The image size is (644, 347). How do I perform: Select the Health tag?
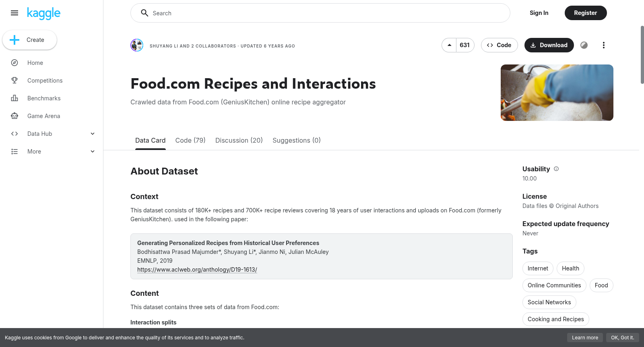(570, 268)
